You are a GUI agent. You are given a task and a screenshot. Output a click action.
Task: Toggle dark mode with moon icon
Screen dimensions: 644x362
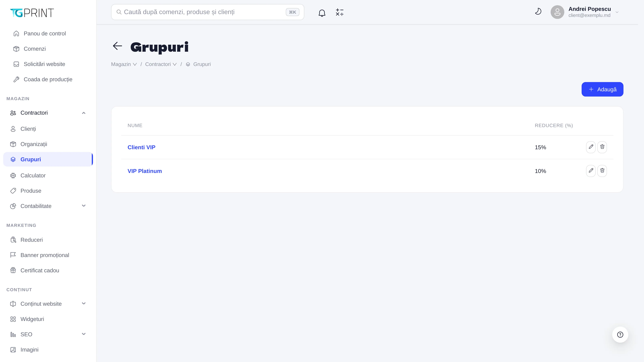538,11
